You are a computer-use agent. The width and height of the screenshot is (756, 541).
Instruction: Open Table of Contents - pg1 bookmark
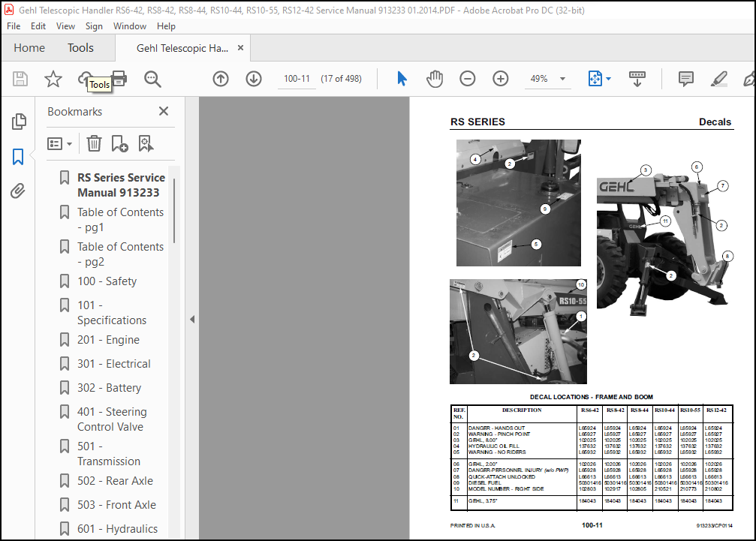click(x=121, y=219)
